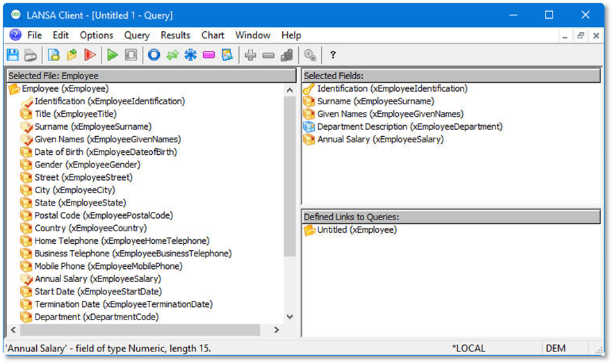Viewport: 613px width, 364px height.
Task: Click the magenta rectangle toolbar icon
Action: [x=209, y=55]
